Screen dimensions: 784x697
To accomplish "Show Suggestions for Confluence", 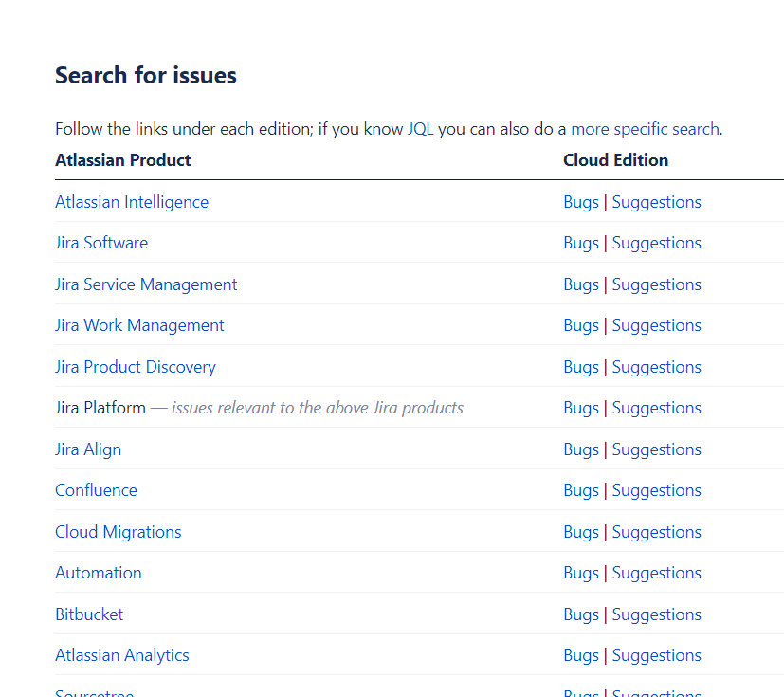I will 657,490.
